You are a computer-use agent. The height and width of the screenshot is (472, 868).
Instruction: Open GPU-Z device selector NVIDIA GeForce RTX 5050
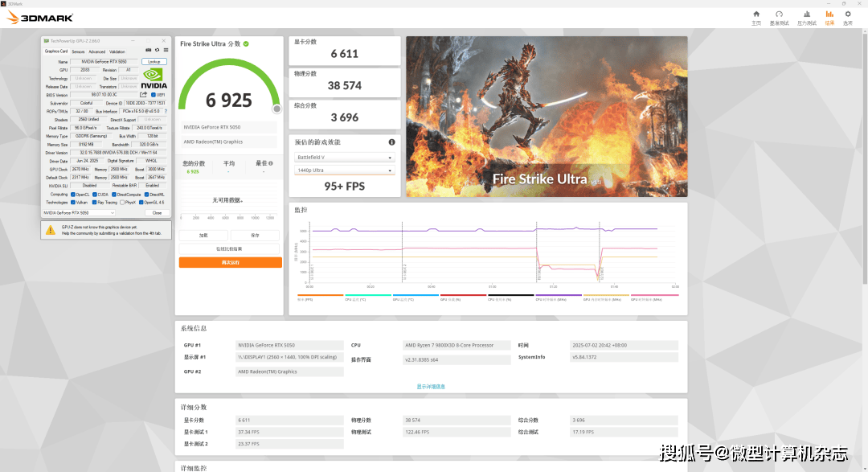tap(79, 213)
